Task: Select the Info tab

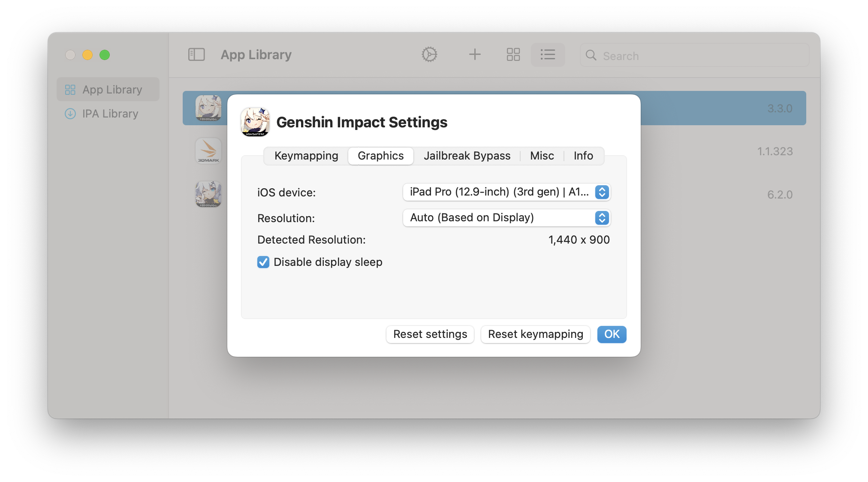Action: (x=583, y=156)
